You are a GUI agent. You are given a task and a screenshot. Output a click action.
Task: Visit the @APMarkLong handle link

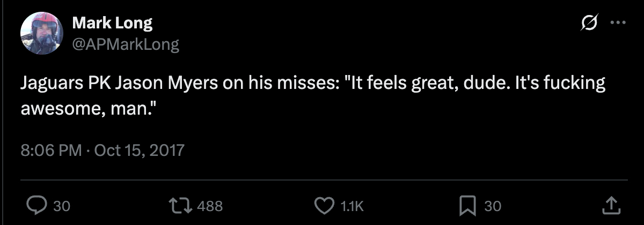[x=125, y=44]
